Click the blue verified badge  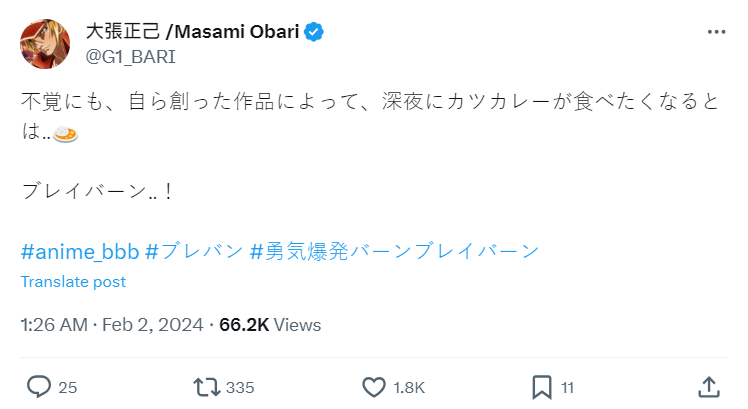pos(315,32)
